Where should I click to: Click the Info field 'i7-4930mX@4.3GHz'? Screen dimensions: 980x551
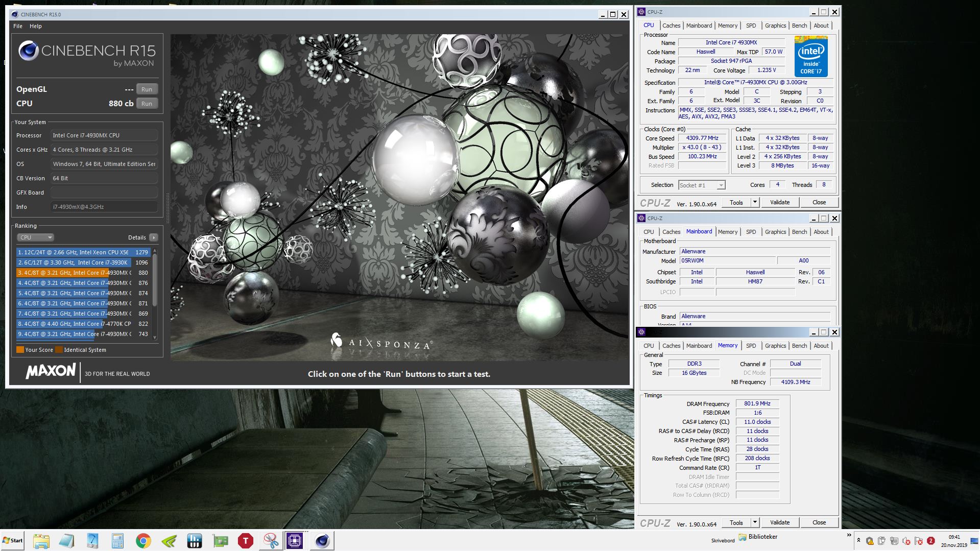pyautogui.click(x=104, y=207)
